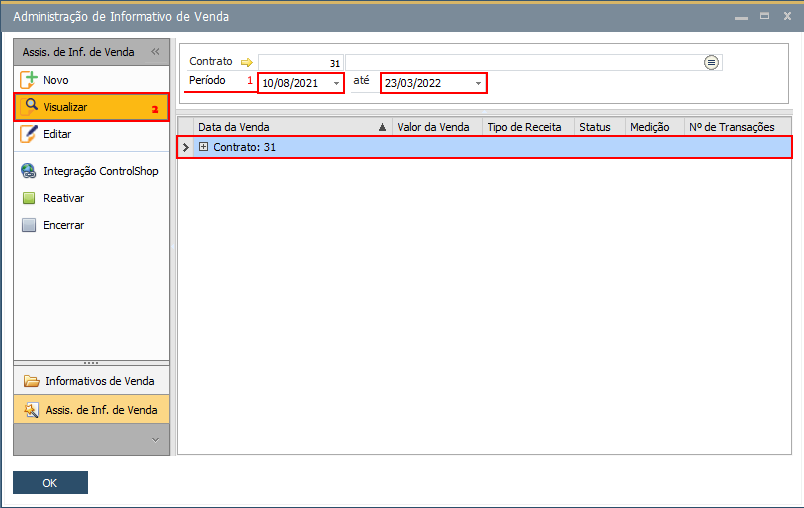Choose Novo from the assistant menu

click(56, 80)
